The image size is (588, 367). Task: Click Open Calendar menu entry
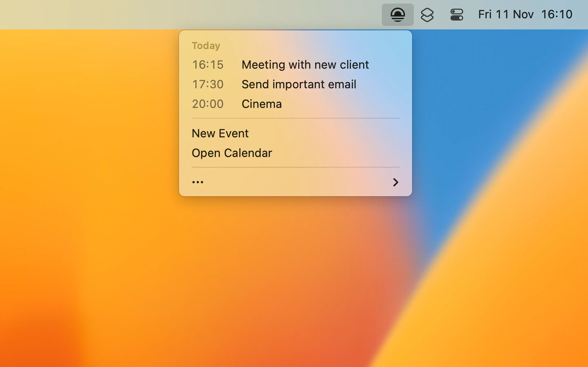[232, 153]
